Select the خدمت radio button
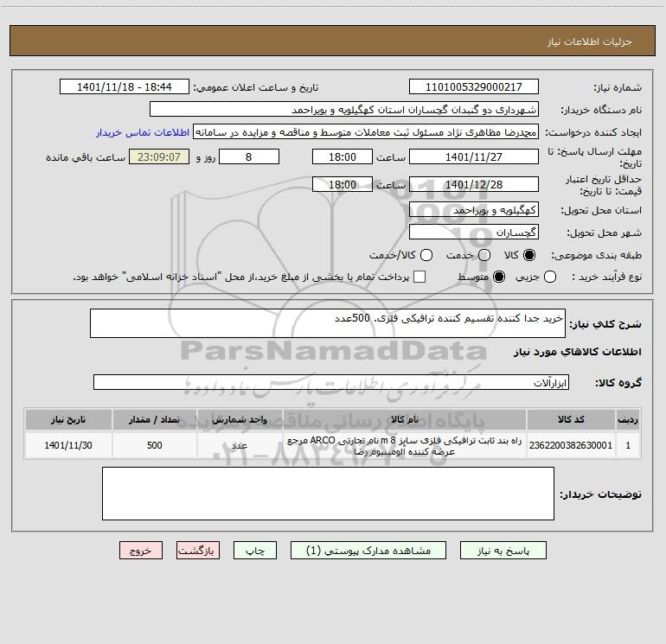666x644 pixels. click(484, 255)
